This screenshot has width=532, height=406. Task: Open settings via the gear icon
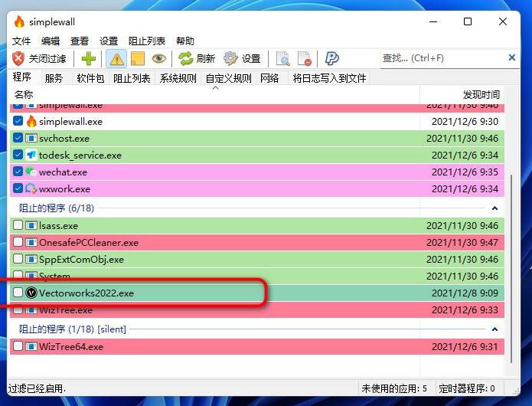[230, 58]
